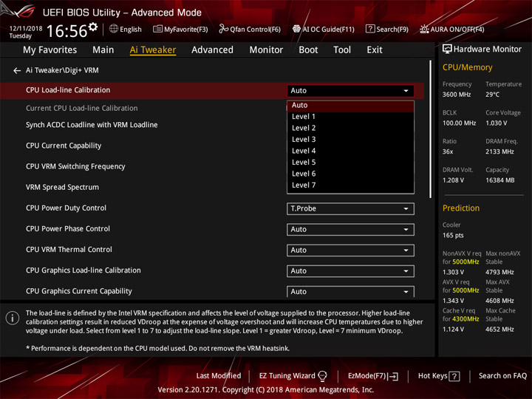Select Level 2 load-line option
Screen dimensions: 532x399
[x=350, y=129]
